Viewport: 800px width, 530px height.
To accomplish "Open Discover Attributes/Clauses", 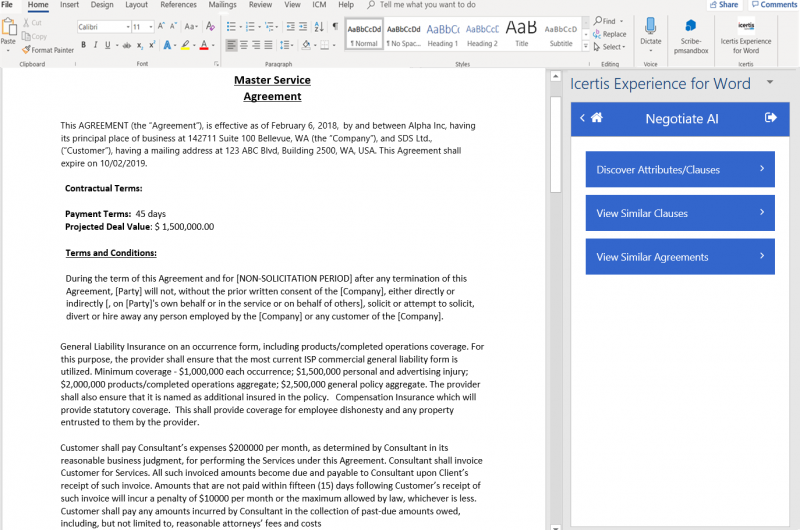I will pyautogui.click(x=680, y=170).
